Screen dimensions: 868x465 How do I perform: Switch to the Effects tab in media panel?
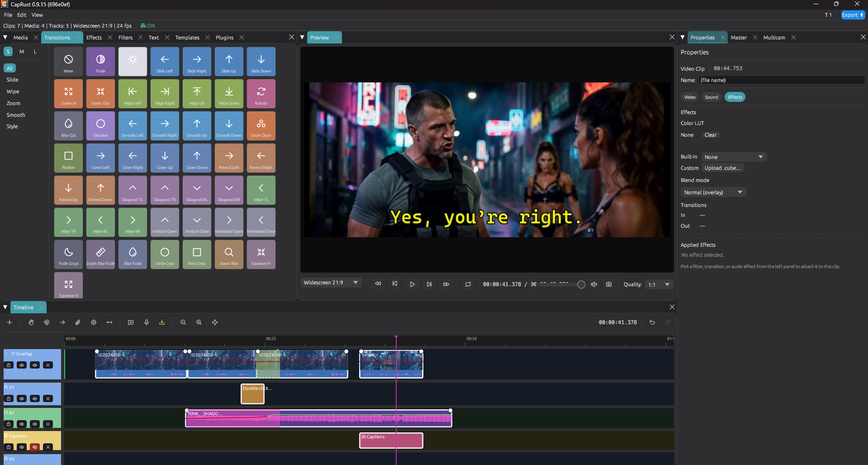94,38
